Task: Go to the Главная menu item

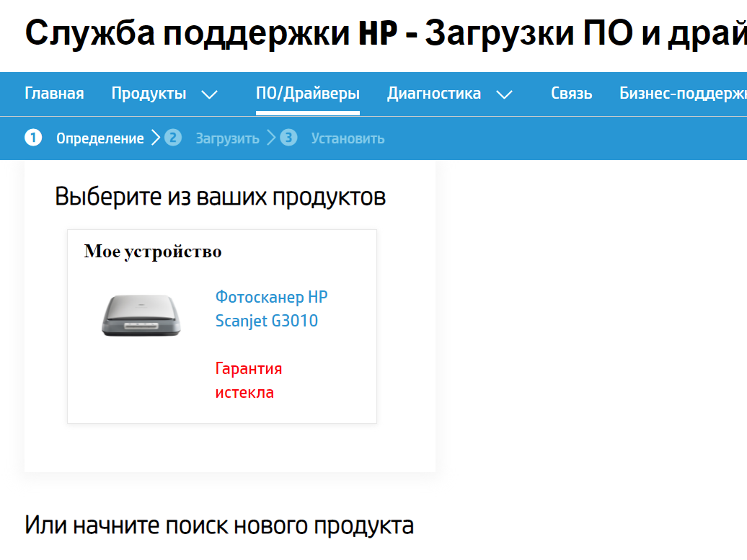Action: pos(54,94)
